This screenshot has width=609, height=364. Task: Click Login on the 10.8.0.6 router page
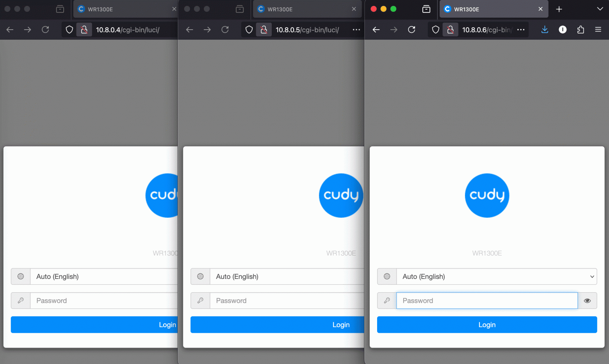tap(487, 325)
